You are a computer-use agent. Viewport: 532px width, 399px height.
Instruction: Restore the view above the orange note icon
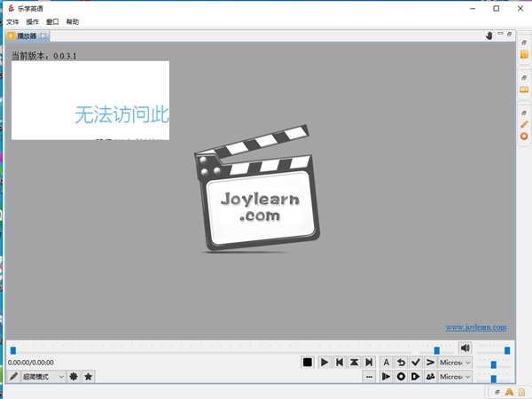click(x=524, y=43)
